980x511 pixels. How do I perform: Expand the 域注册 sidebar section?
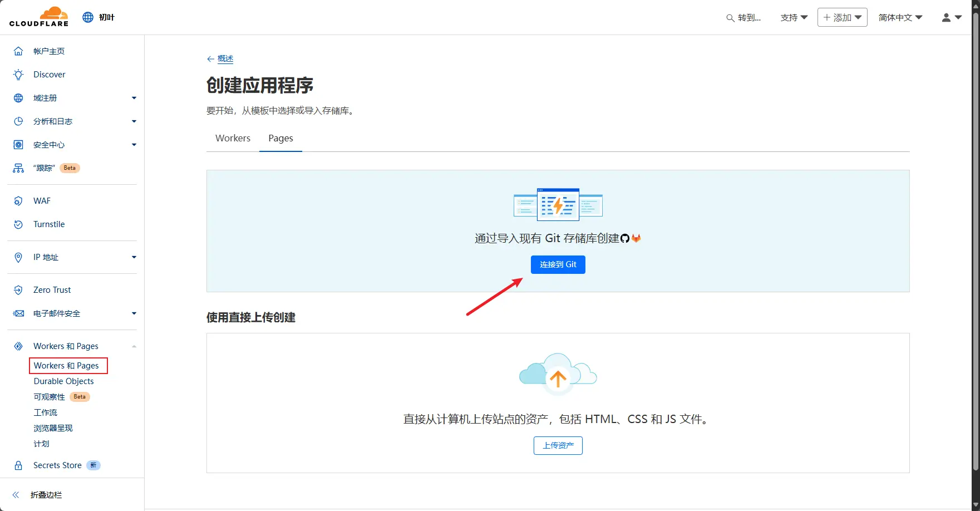click(x=134, y=98)
